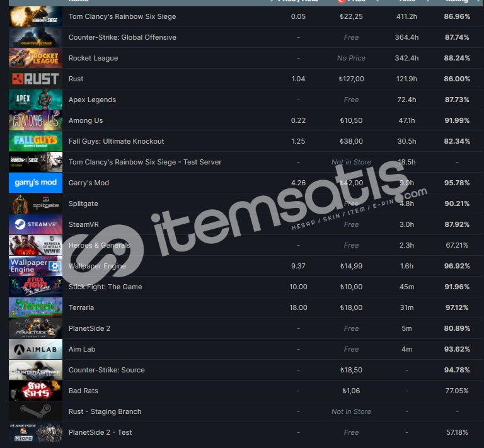This screenshot has width=484, height=448.
Task: Open the PlanetSide 2 thumbnail
Action: [35, 328]
